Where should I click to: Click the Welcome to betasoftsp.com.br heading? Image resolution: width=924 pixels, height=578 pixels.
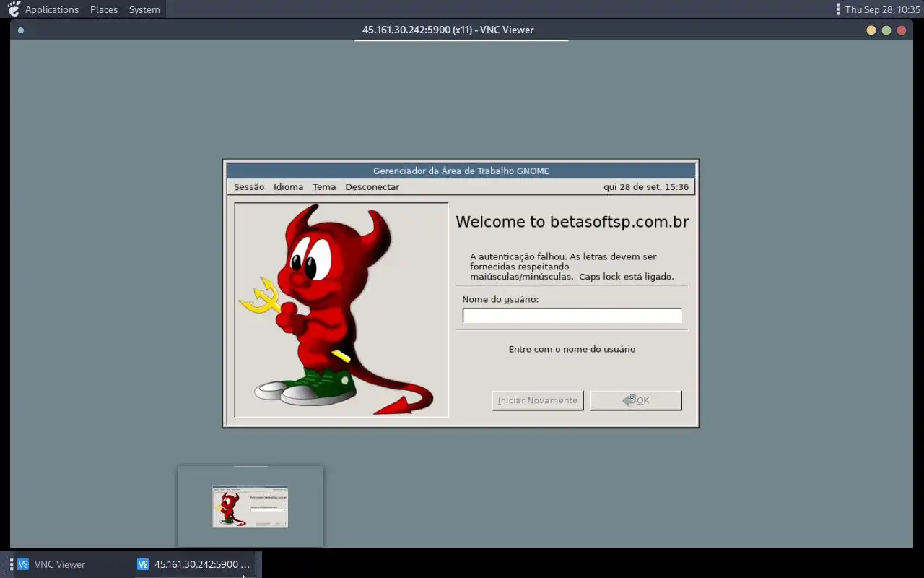(572, 222)
